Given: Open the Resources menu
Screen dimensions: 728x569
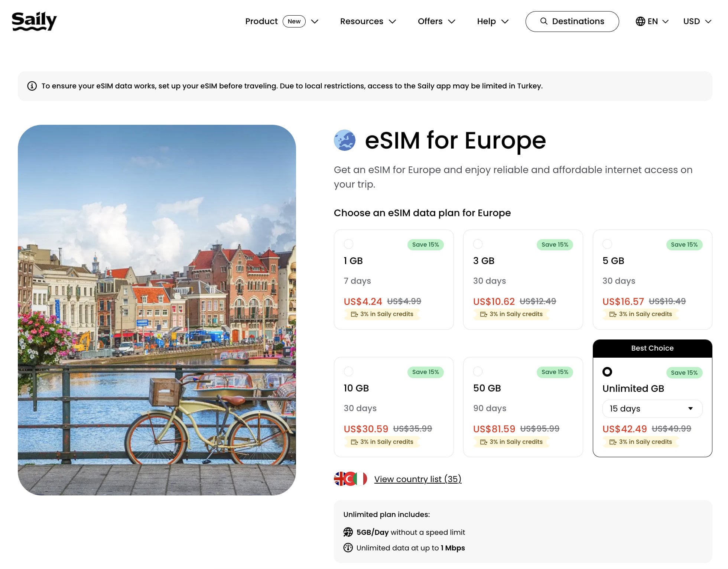Looking at the screenshot, I should click(x=368, y=21).
